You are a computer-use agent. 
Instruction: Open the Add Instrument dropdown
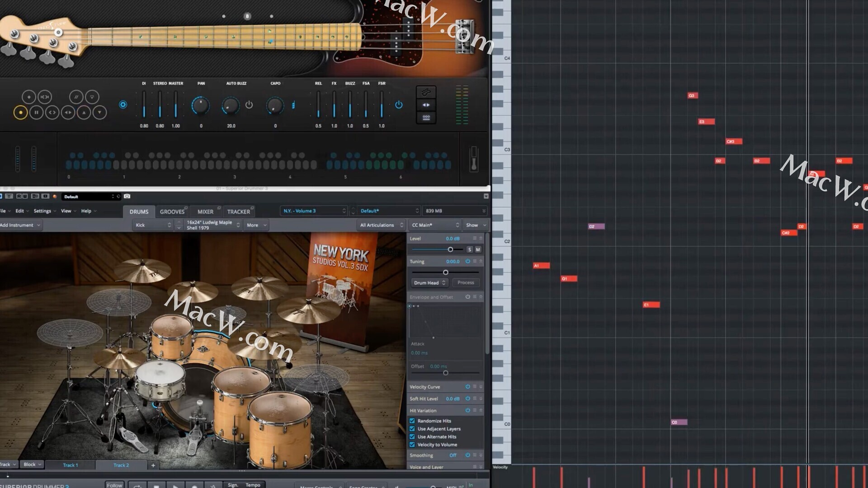[20, 225]
